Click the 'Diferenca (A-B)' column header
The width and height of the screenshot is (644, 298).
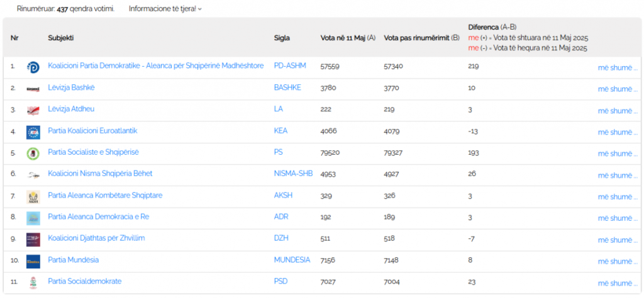click(x=492, y=27)
